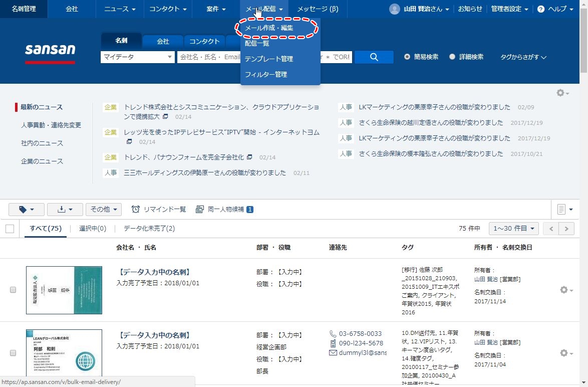Expand タグからさがす tag search
588x387 pixels.
(x=523, y=57)
